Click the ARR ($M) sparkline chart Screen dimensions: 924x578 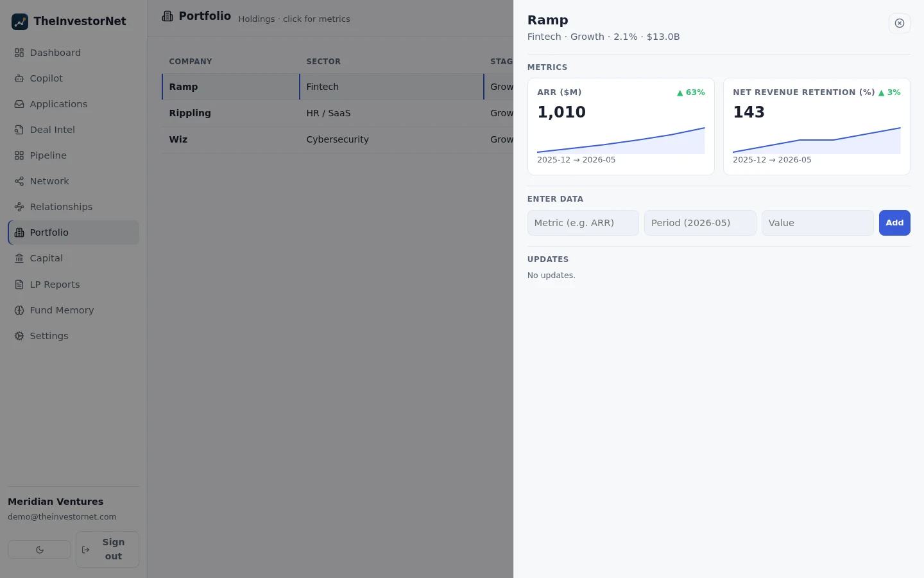621,140
